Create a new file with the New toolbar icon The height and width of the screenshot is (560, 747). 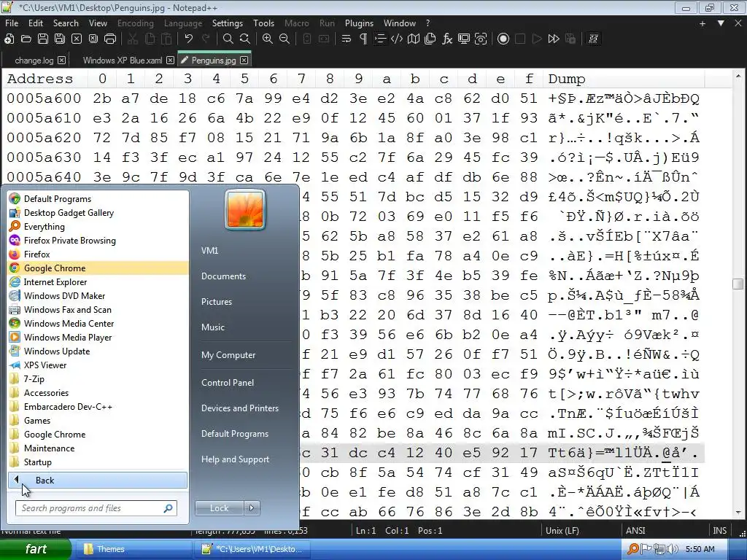9,39
